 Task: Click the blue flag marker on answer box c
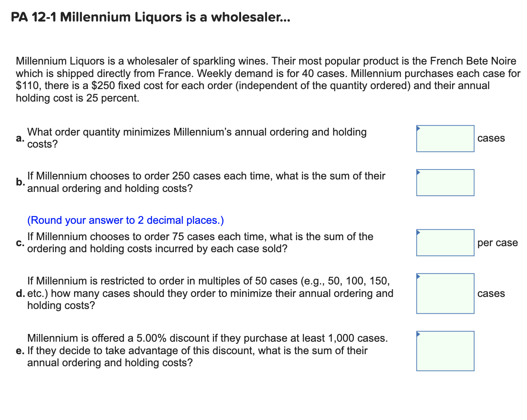point(418,232)
